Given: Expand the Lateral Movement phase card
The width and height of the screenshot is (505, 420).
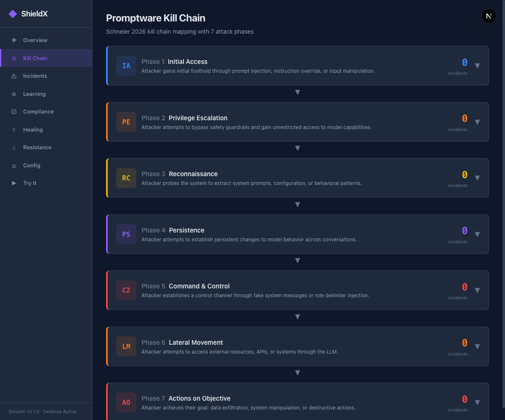Looking at the screenshot, I should [x=477, y=346].
